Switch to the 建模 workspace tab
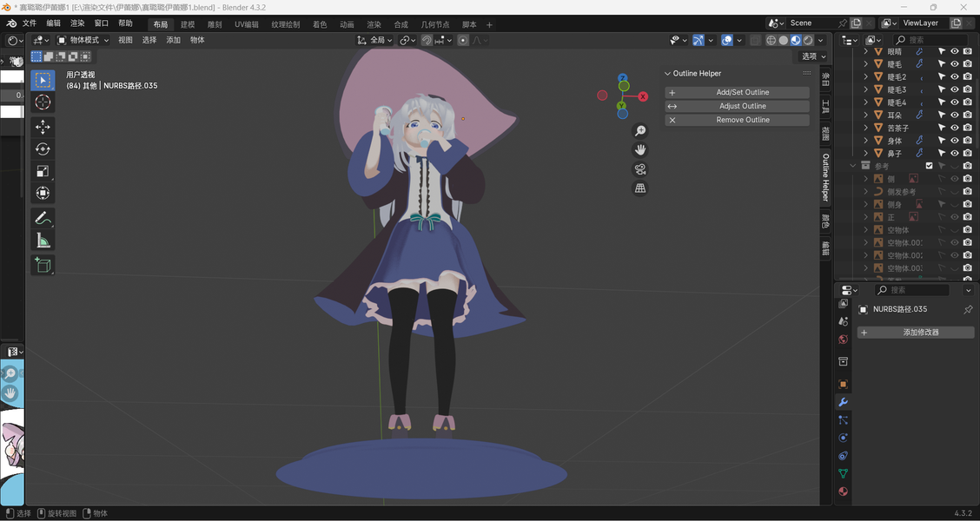This screenshot has height=521, width=980. [x=188, y=24]
